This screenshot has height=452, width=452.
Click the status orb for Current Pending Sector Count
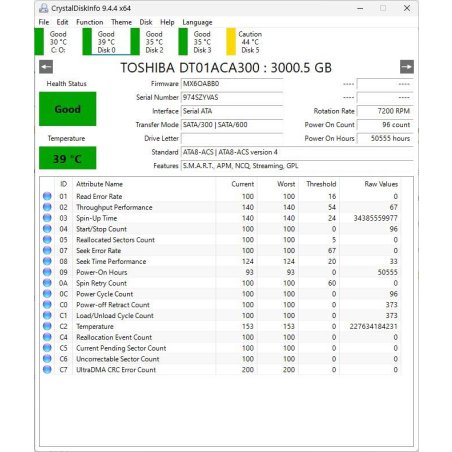click(x=47, y=348)
